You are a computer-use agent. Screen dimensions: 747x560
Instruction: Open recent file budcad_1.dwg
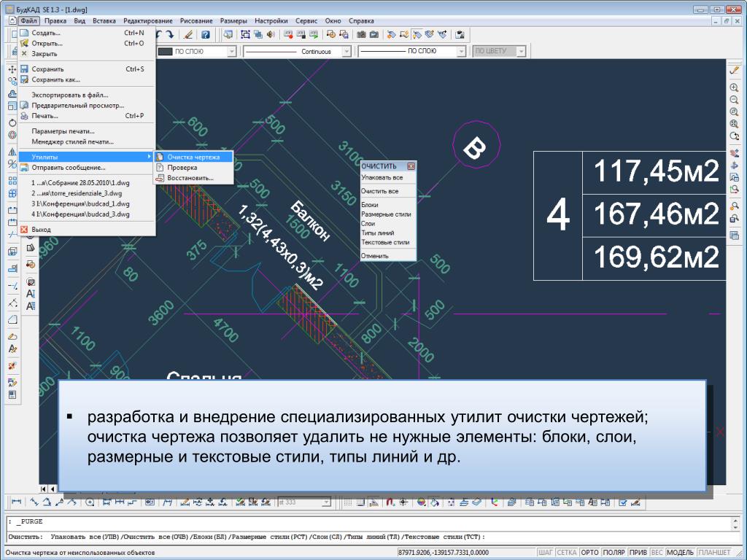coord(86,204)
